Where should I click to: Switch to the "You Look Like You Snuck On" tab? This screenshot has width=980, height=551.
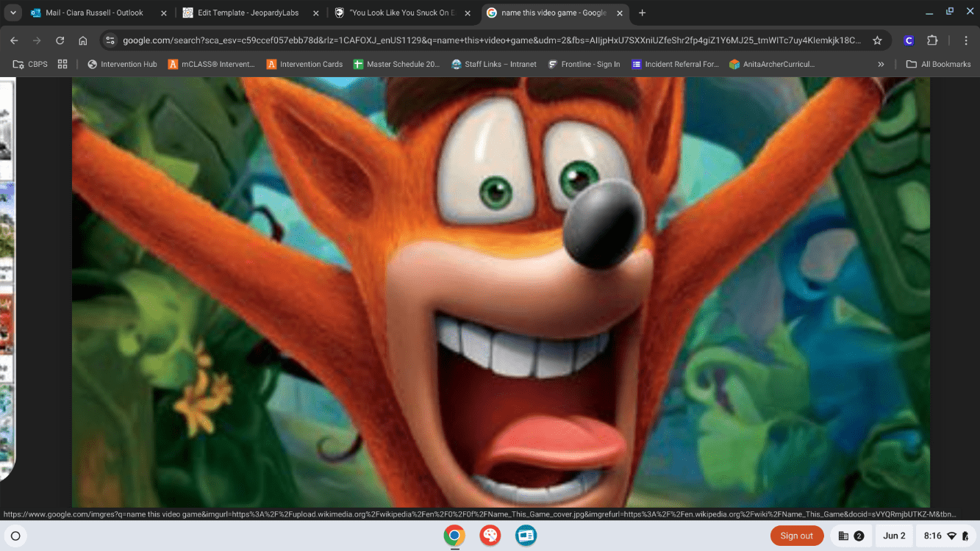[401, 12]
